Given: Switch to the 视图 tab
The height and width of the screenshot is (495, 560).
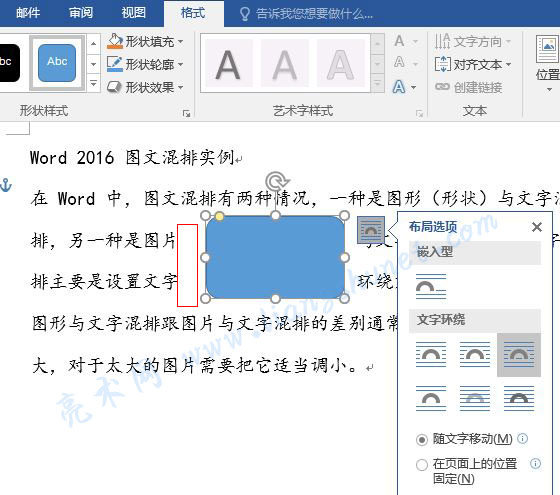Looking at the screenshot, I should click(x=134, y=13).
